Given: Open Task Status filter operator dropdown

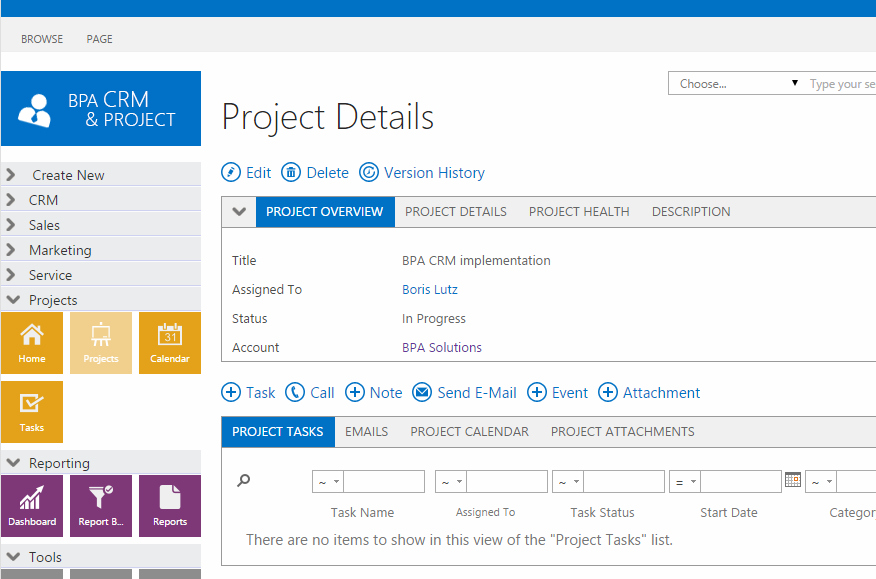Looking at the screenshot, I should point(568,482).
